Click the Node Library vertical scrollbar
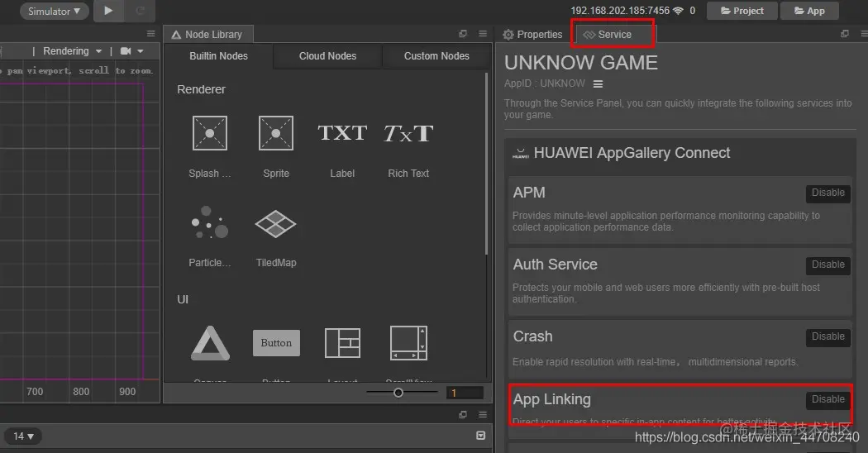The width and height of the screenshot is (868, 453). click(487, 164)
